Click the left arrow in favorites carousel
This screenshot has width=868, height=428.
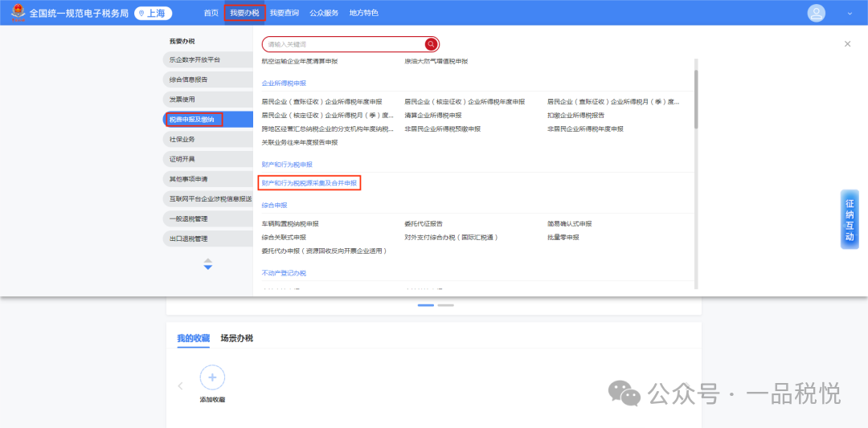pyautogui.click(x=180, y=386)
